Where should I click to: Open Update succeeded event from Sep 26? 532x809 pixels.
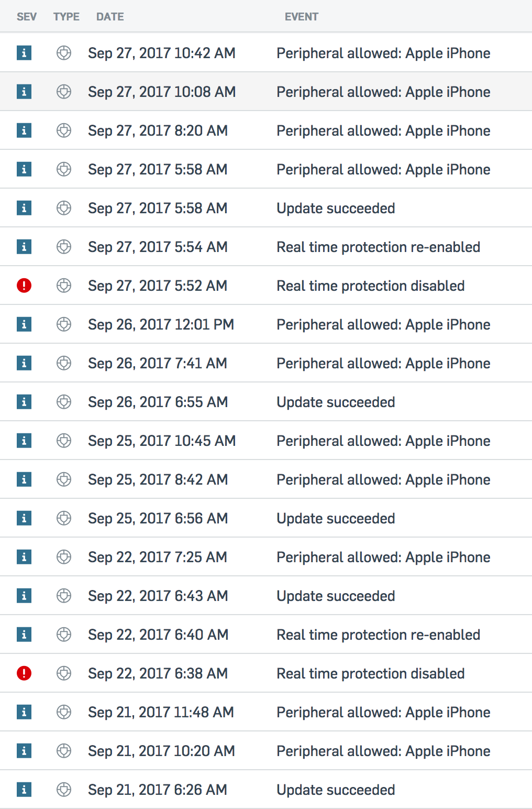pos(336,402)
